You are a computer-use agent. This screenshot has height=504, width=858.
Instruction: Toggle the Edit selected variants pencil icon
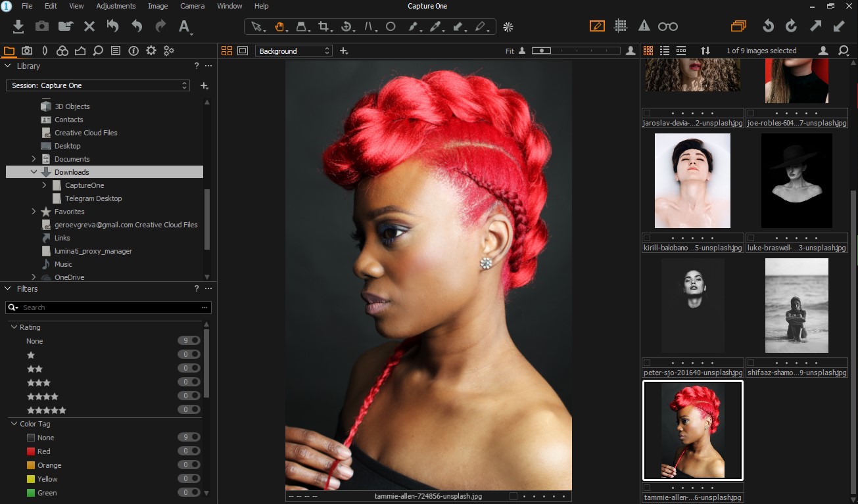click(x=597, y=26)
